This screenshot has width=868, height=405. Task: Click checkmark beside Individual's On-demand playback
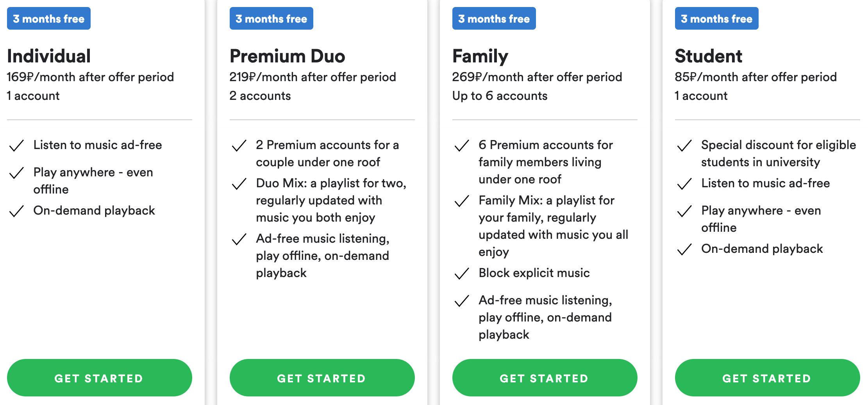point(16,211)
